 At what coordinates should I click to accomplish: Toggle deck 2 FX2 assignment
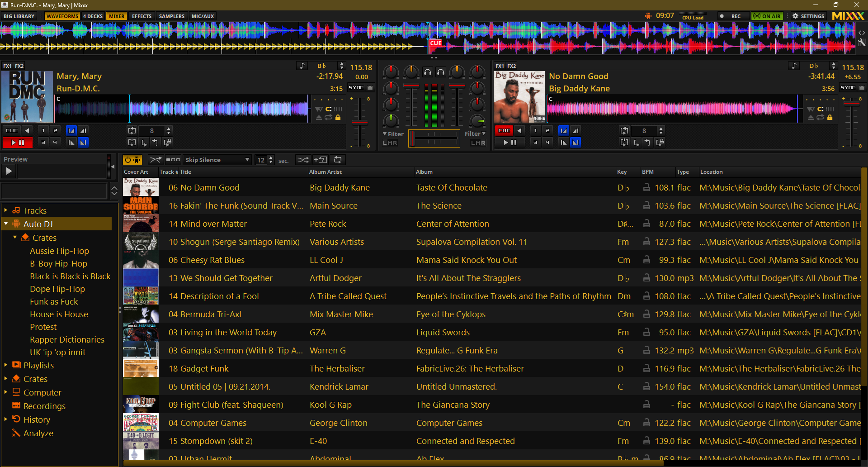tap(511, 66)
